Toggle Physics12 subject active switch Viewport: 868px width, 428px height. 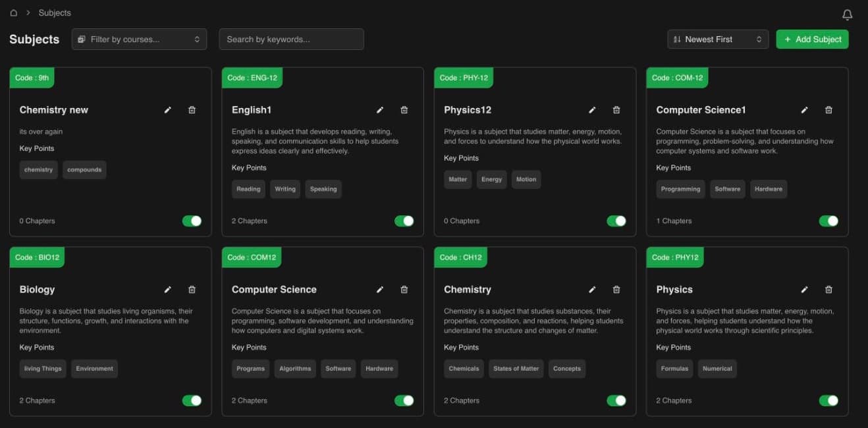616,221
